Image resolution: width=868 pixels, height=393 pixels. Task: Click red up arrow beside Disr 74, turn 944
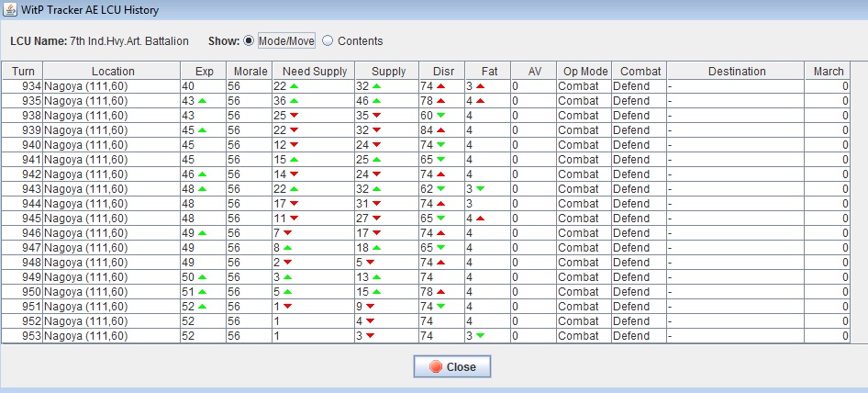coord(440,204)
